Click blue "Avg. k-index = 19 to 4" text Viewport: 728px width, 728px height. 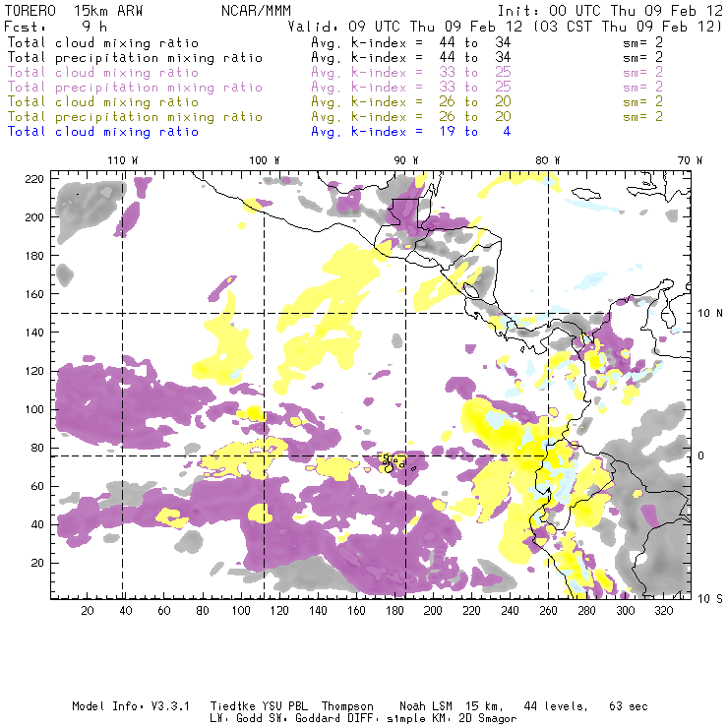click(x=411, y=132)
